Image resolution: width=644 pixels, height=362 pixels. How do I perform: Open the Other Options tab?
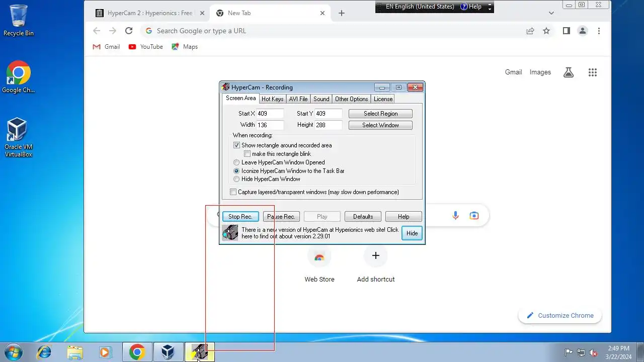point(352,99)
